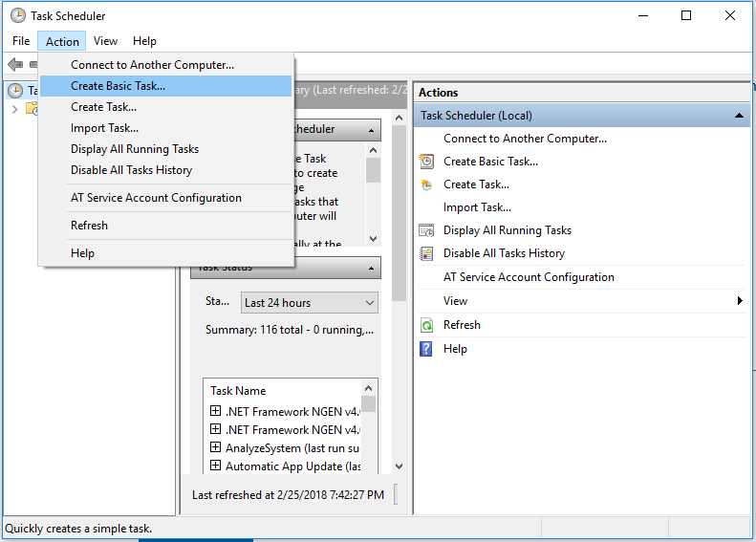Click the Back arrow toolbar icon
The image size is (756, 542).
point(15,64)
